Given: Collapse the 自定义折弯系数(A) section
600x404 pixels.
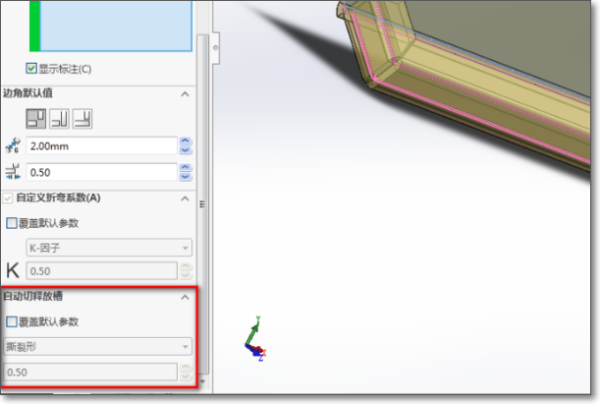Looking at the screenshot, I should (x=185, y=198).
